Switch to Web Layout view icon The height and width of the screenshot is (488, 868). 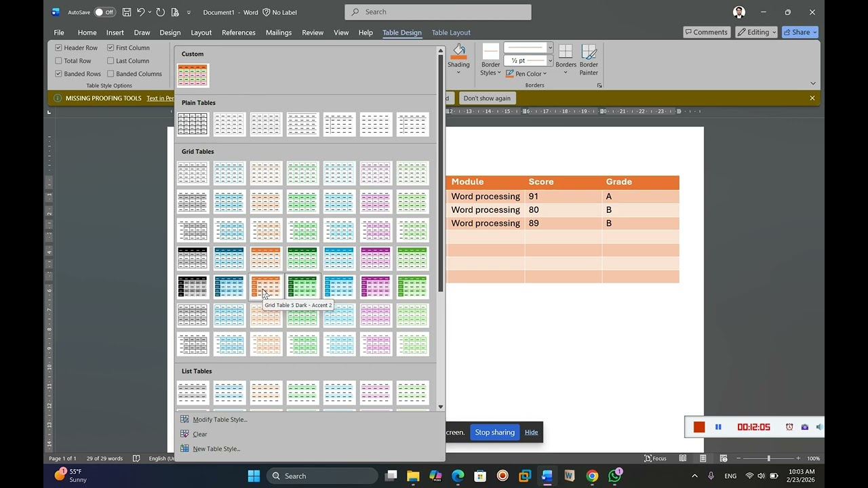point(724,458)
